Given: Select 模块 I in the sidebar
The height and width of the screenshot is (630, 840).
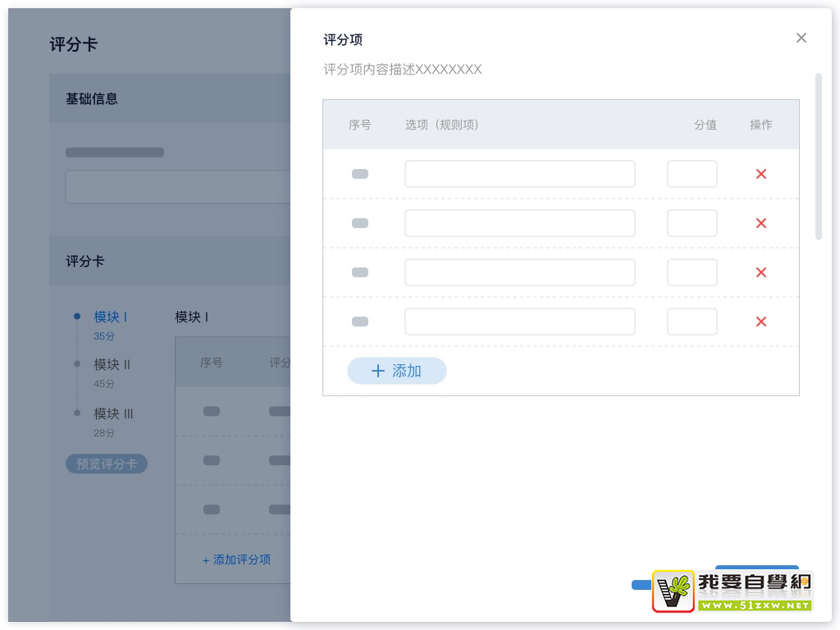Looking at the screenshot, I should [x=111, y=317].
